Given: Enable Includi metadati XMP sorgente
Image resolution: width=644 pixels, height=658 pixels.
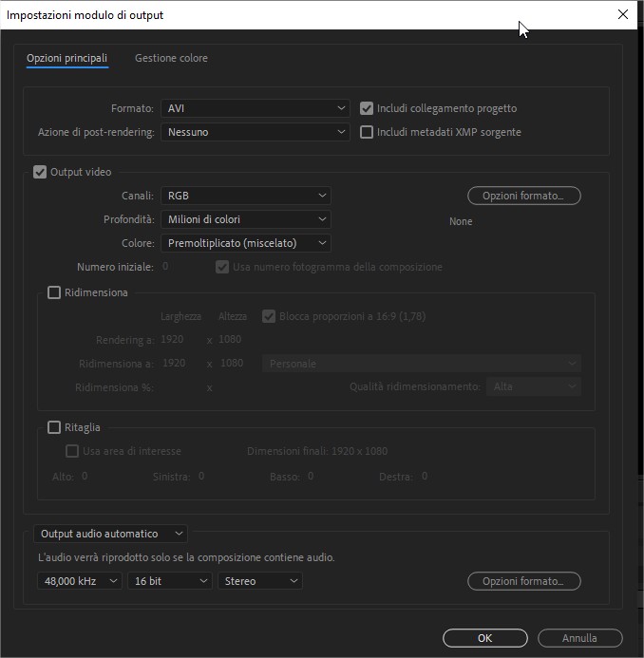Looking at the screenshot, I should [x=367, y=133].
